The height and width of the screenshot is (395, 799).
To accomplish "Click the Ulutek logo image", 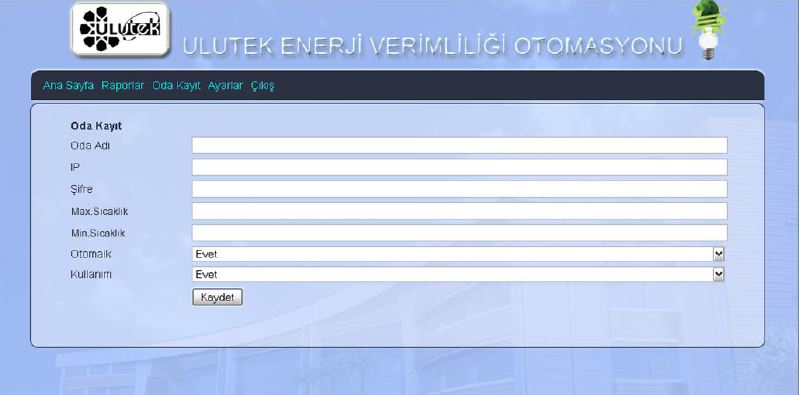I will 120,29.
